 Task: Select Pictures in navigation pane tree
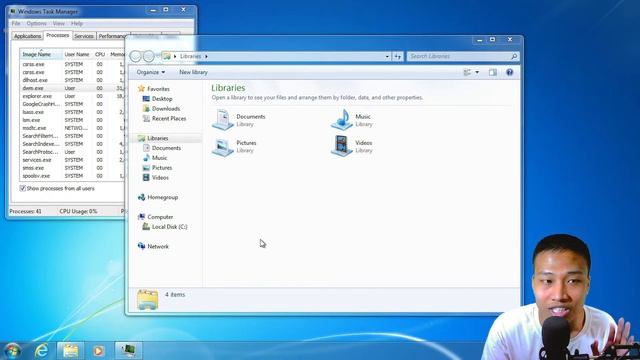[x=162, y=168]
